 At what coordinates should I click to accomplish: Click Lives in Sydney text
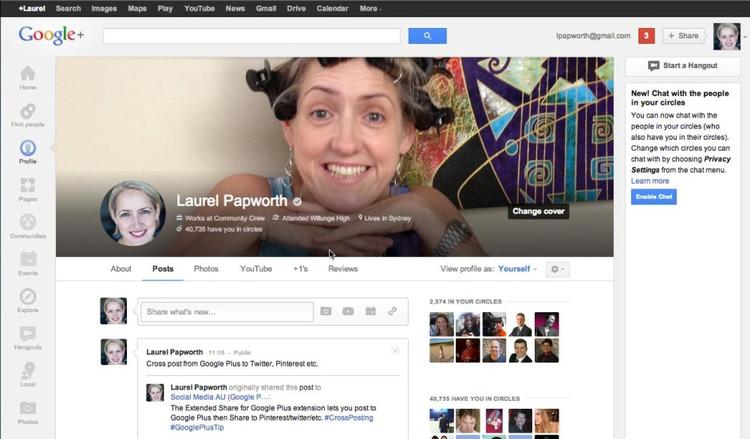pyautogui.click(x=385, y=218)
